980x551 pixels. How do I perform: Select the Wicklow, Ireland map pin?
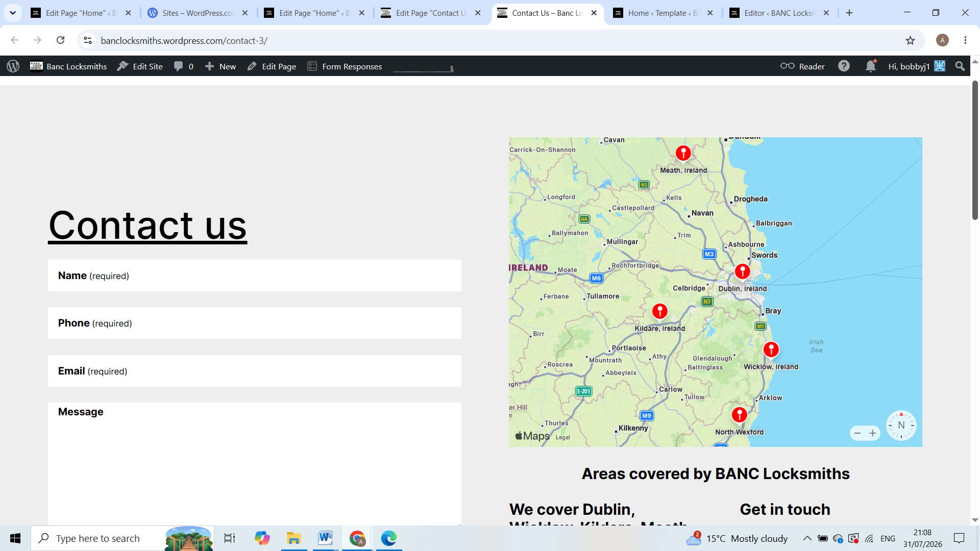pyautogui.click(x=771, y=349)
